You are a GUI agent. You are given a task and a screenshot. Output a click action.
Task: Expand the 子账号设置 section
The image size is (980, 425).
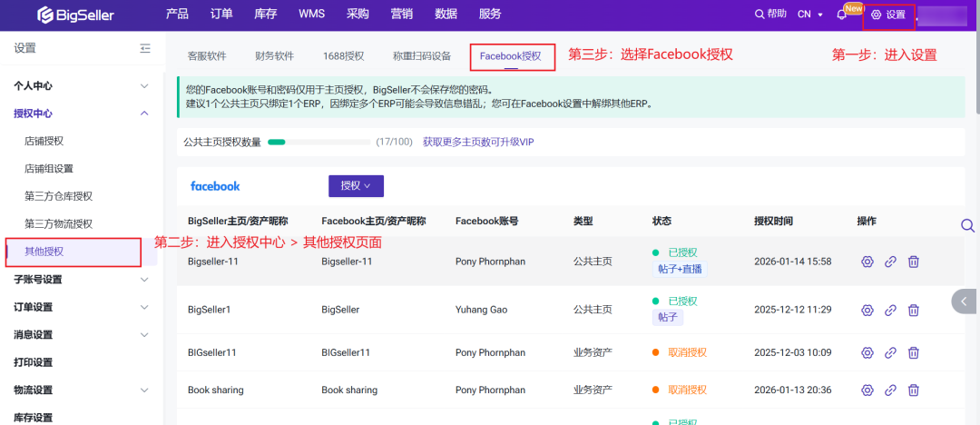[144, 280]
